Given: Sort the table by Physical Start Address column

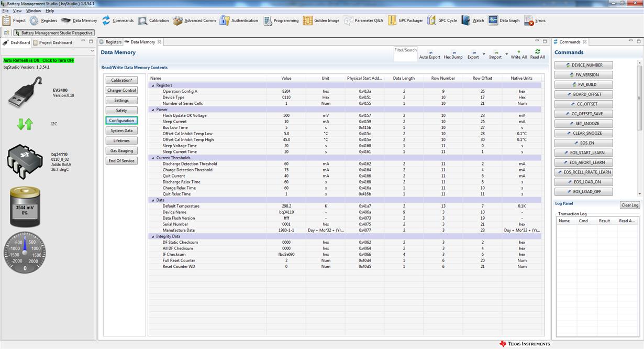Looking at the screenshot, I should coord(364,78).
